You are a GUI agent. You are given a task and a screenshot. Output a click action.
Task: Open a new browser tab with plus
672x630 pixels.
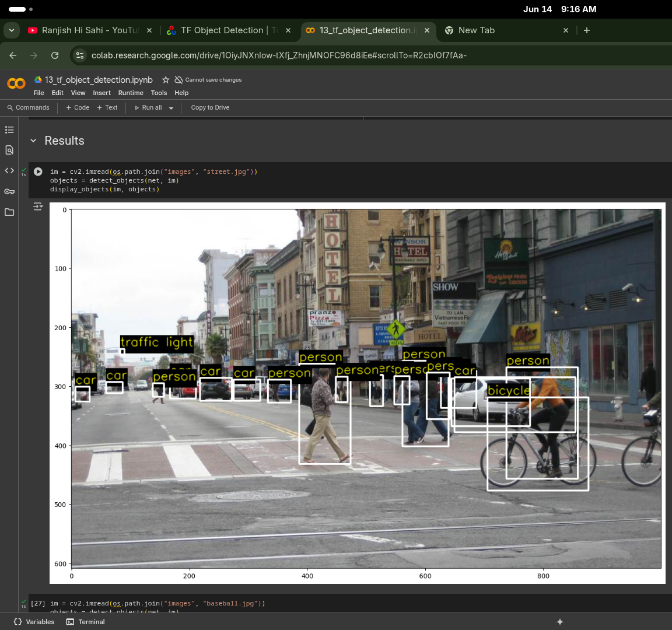point(587,30)
